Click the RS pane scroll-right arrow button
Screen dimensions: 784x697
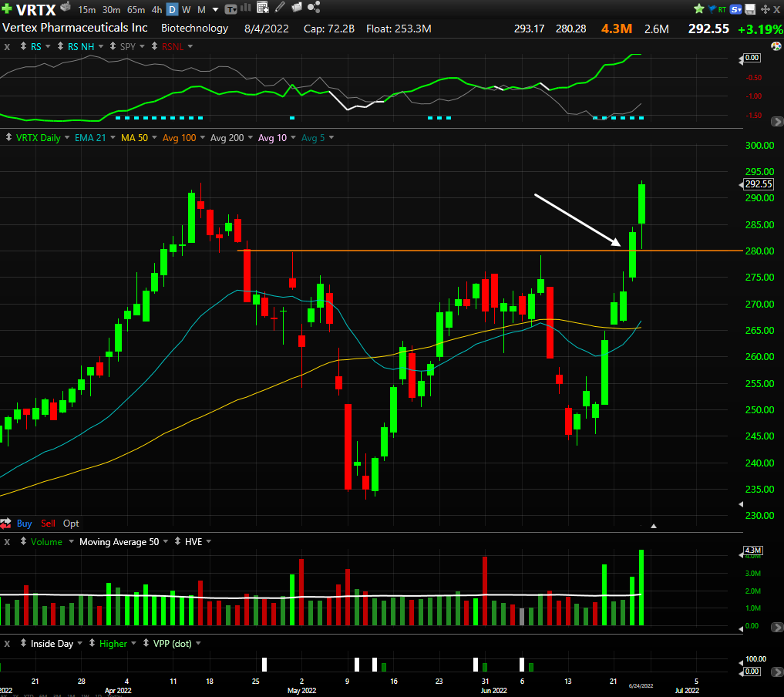point(777,121)
